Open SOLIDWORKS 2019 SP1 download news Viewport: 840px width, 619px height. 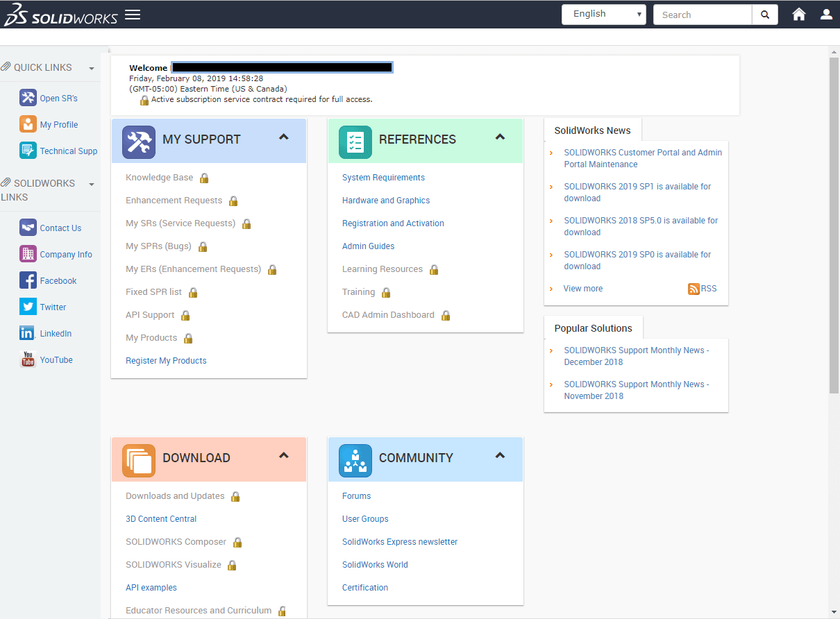click(637, 192)
